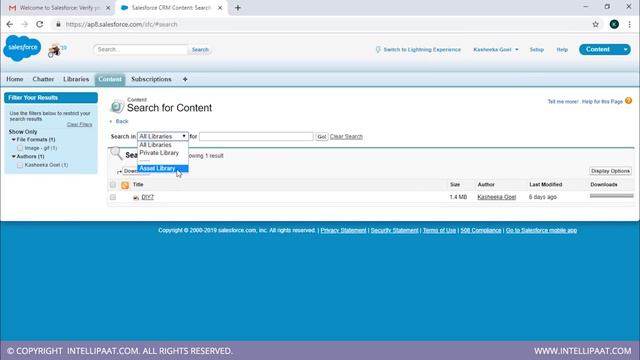
Task: Open the Setup link
Action: [537, 49]
